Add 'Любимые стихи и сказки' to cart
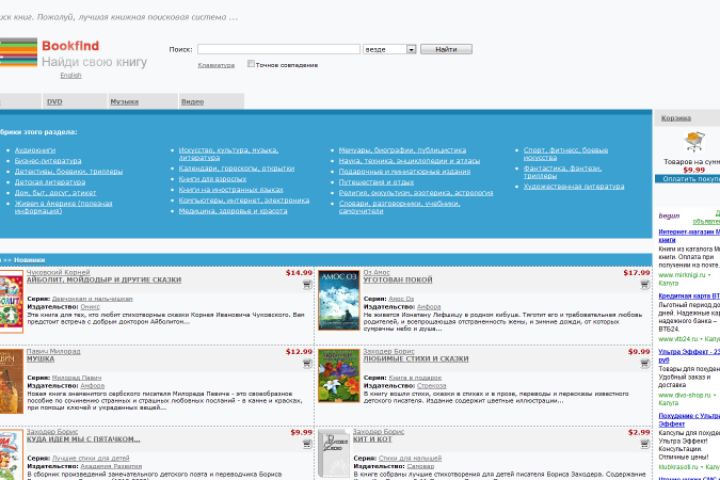This screenshot has height=480, width=720. click(645, 364)
